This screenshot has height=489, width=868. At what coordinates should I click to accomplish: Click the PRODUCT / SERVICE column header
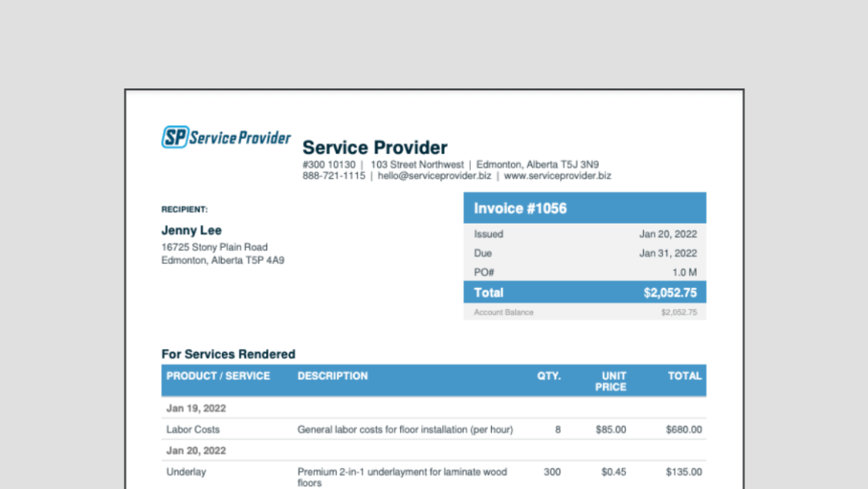[x=218, y=376]
